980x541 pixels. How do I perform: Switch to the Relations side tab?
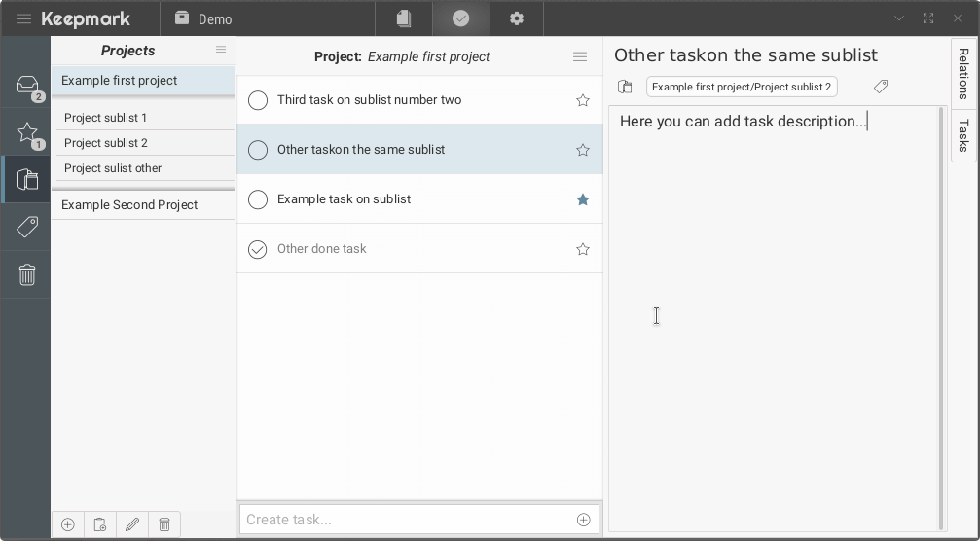pos(963,74)
